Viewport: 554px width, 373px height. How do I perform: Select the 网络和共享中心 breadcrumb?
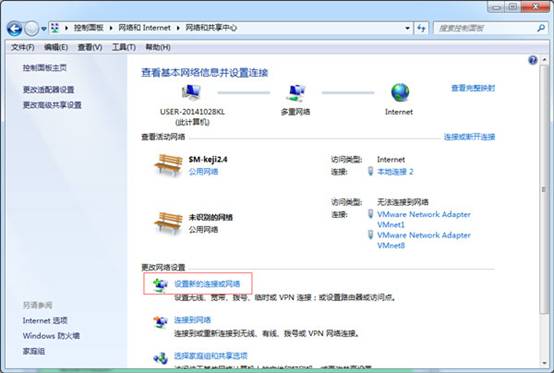211,28
